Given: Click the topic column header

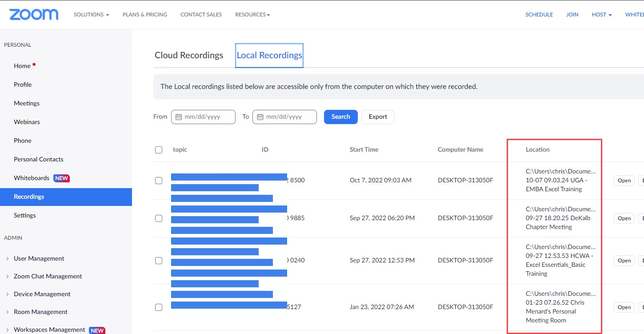Looking at the screenshot, I should click(x=180, y=150).
